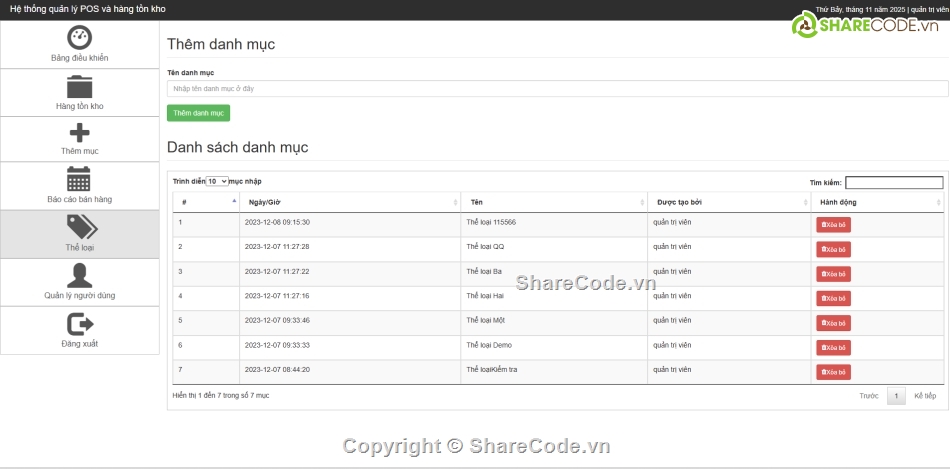This screenshot has height=469, width=950.
Task: Focus the Tên danh mục input field
Action: click(557, 88)
